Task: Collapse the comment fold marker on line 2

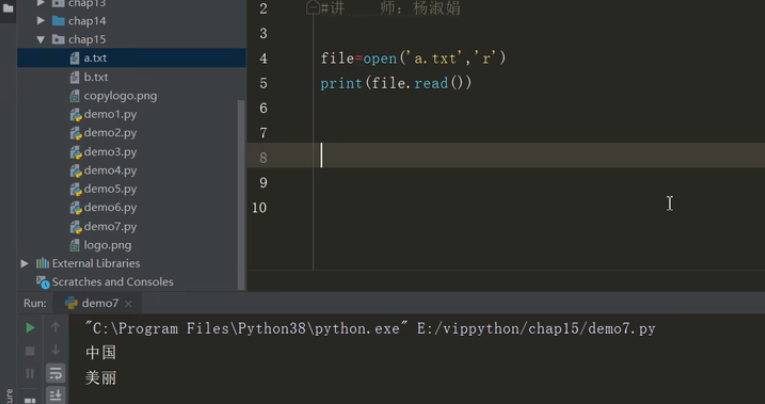Action: click(x=312, y=8)
